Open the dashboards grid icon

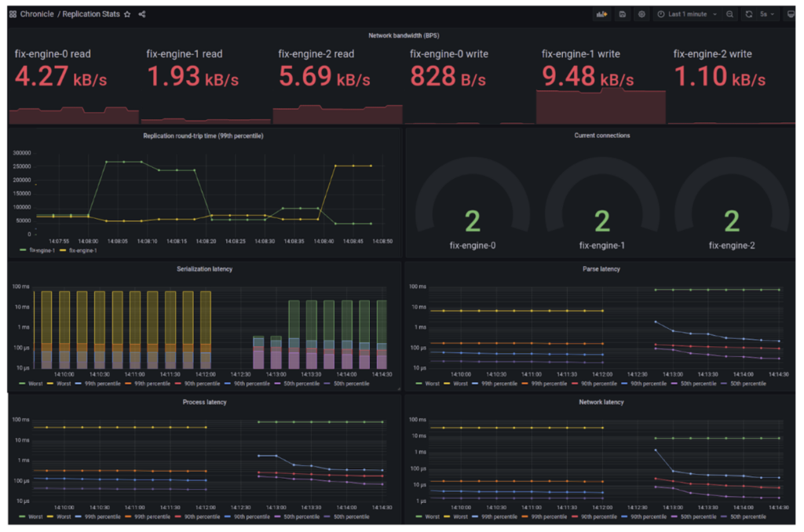click(13, 14)
